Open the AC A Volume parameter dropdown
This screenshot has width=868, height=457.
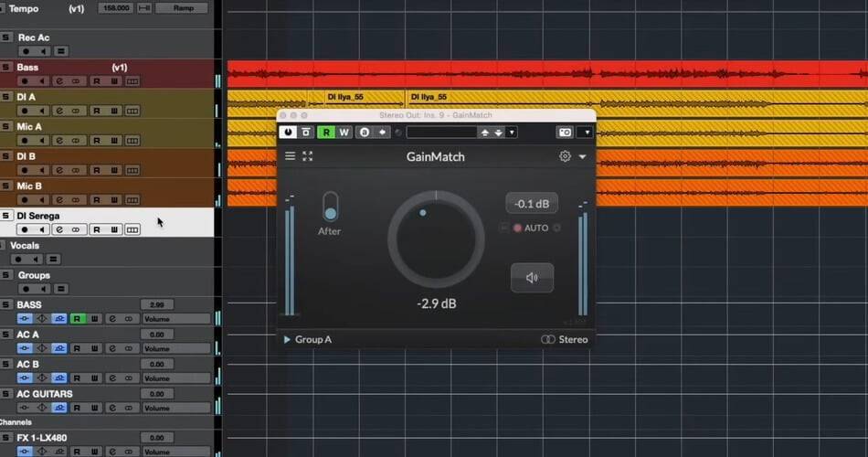[176, 349]
